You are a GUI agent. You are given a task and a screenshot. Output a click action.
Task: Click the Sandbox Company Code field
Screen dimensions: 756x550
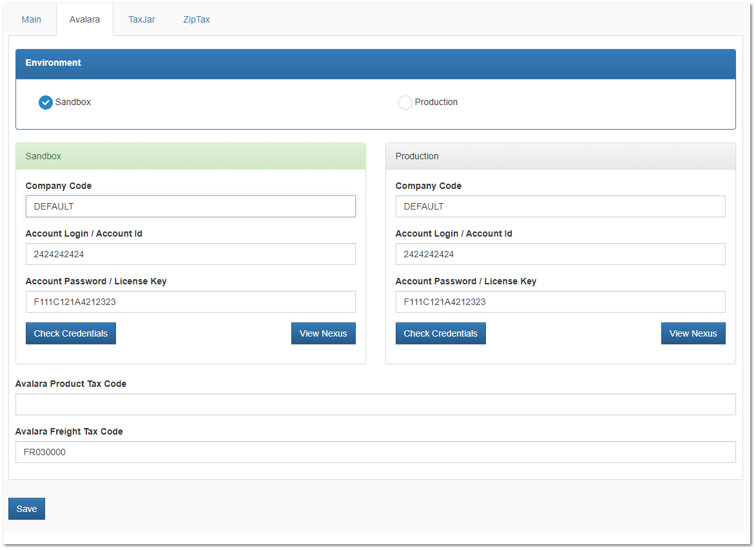pos(190,206)
